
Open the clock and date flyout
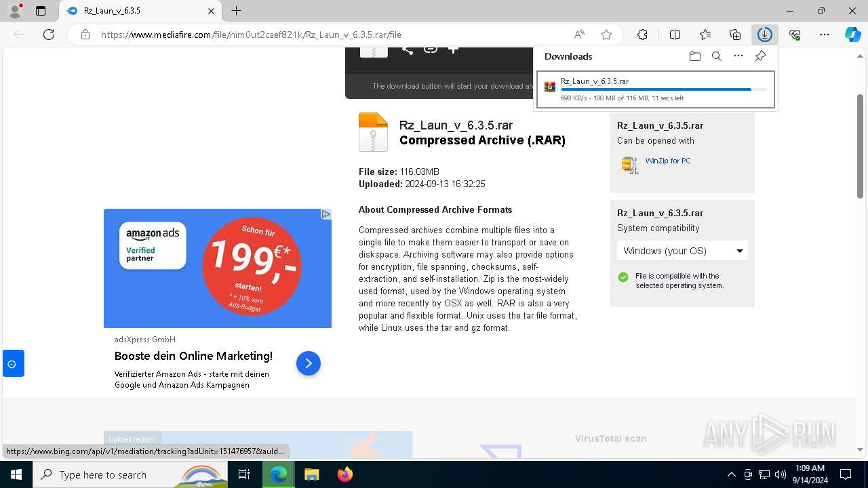pyautogui.click(x=809, y=474)
